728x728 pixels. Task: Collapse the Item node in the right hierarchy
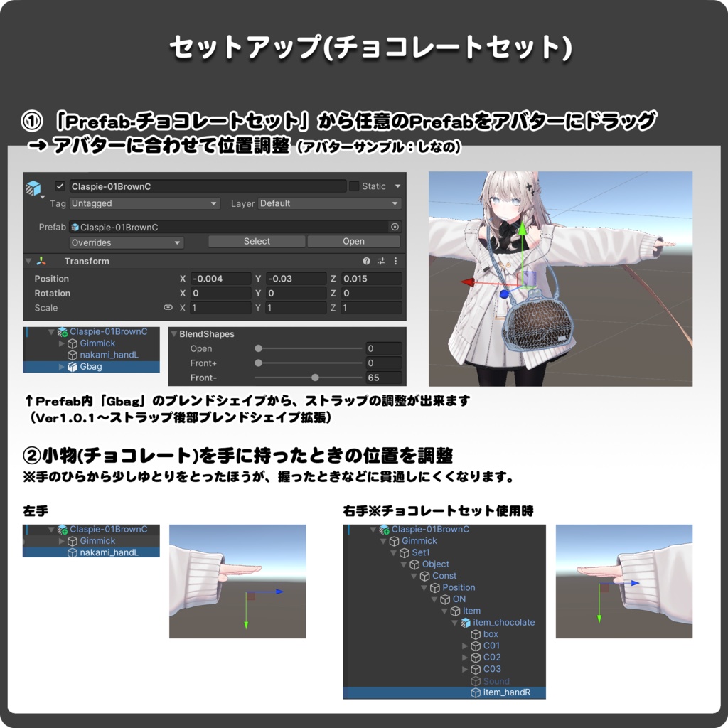(444, 611)
